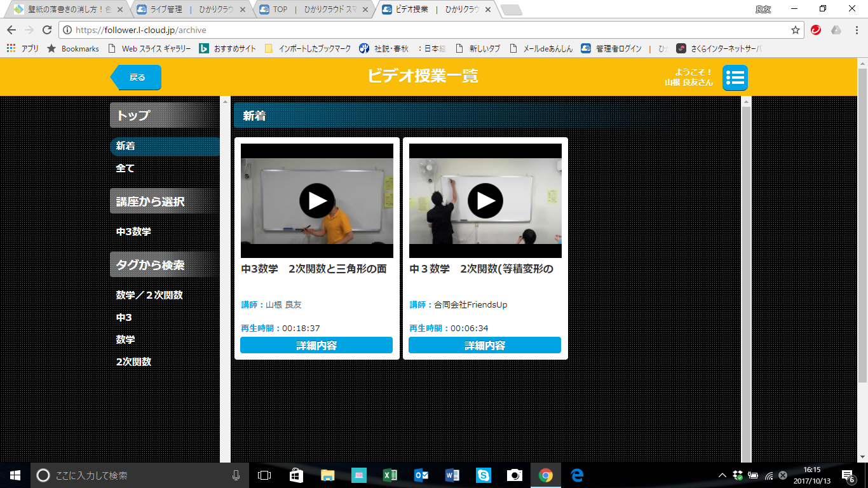Select 全て in the sidebar

point(125,168)
